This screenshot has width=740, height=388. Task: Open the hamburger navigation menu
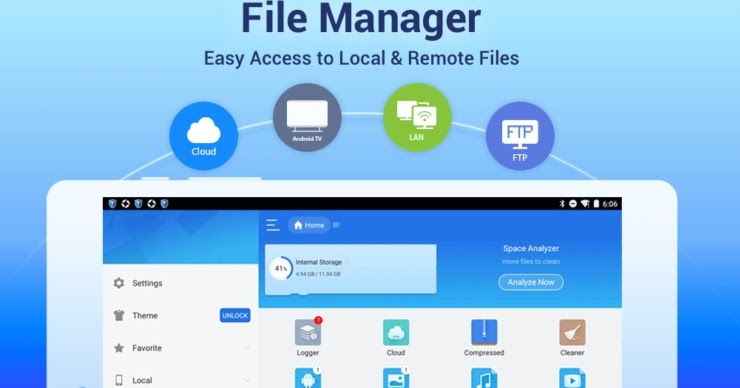pyautogui.click(x=273, y=225)
